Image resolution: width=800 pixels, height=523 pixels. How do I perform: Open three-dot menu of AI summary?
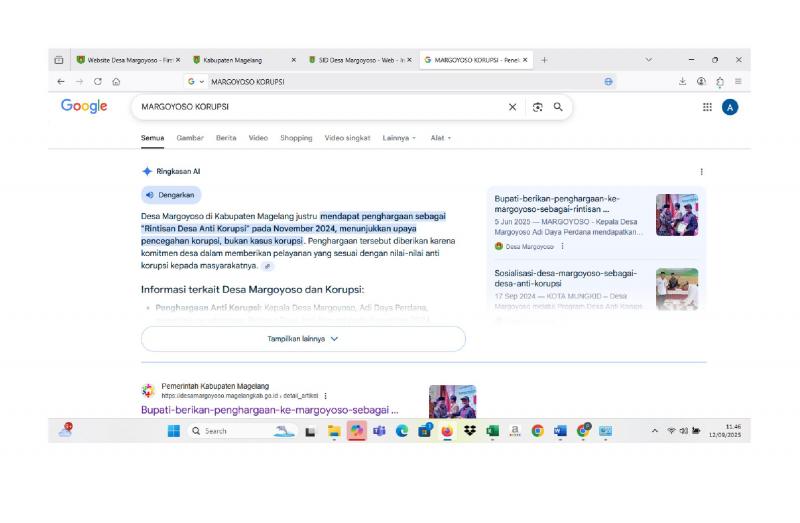[701, 172]
